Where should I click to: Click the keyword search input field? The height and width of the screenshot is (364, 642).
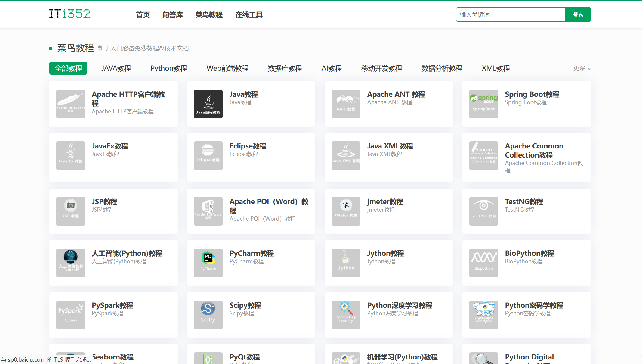(510, 14)
